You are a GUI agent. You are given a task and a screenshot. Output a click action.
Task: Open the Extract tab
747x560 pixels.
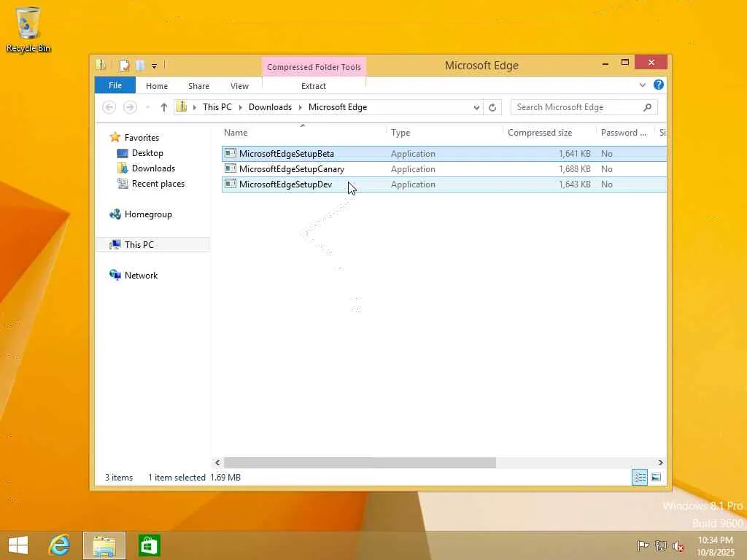(314, 86)
